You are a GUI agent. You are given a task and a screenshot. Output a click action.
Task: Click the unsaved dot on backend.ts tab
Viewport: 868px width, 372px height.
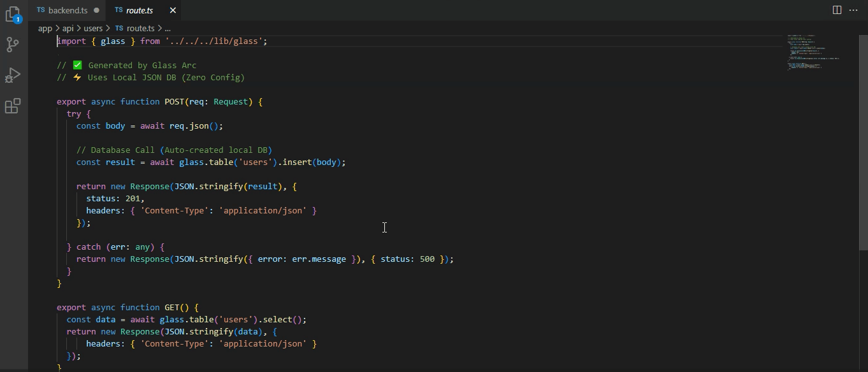point(96,10)
